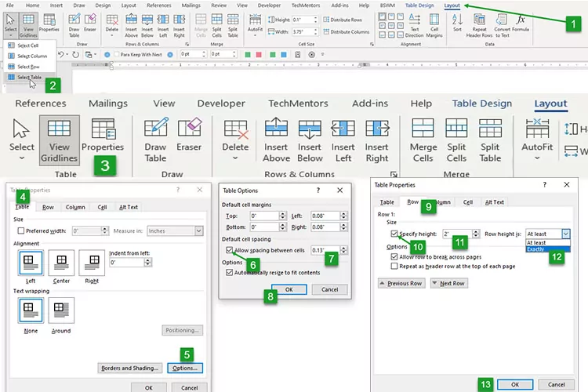Choose At least in the open list

pos(548,243)
